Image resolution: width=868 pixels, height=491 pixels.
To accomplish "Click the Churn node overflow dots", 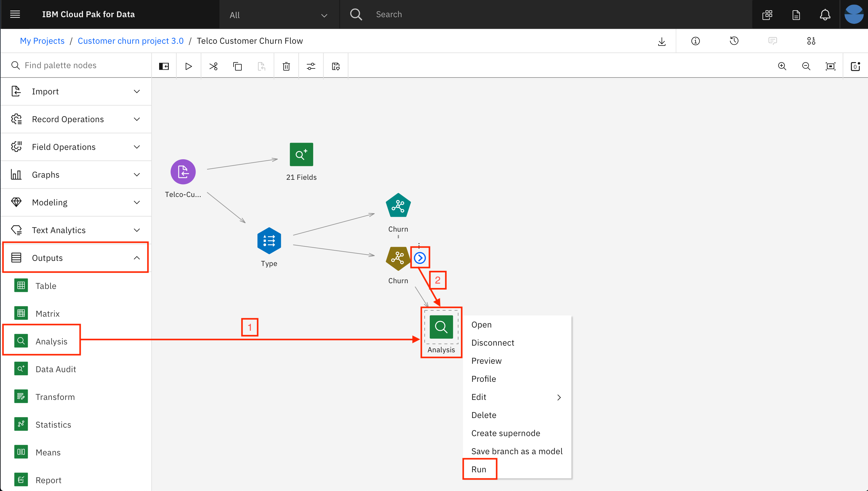I will (419, 245).
